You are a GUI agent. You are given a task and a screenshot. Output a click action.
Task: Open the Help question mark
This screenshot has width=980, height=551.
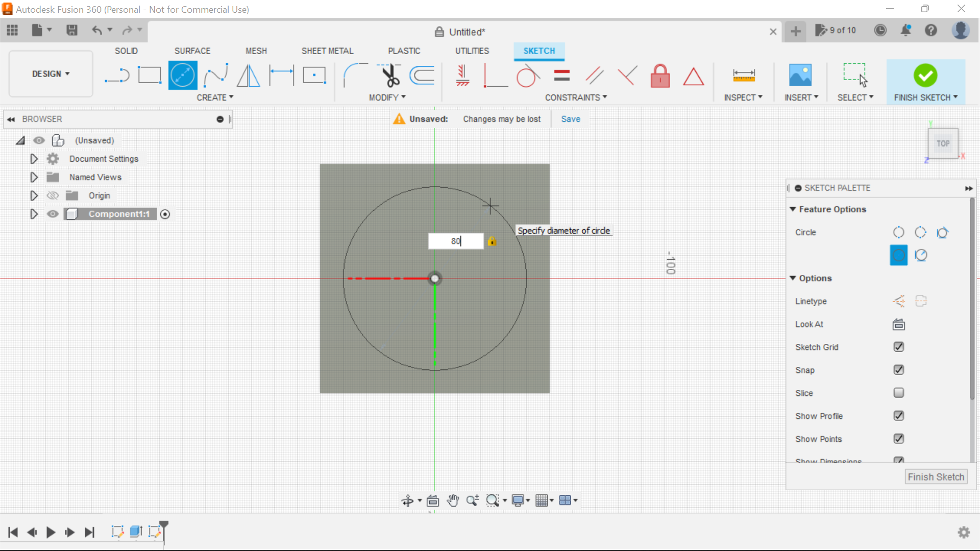(931, 31)
